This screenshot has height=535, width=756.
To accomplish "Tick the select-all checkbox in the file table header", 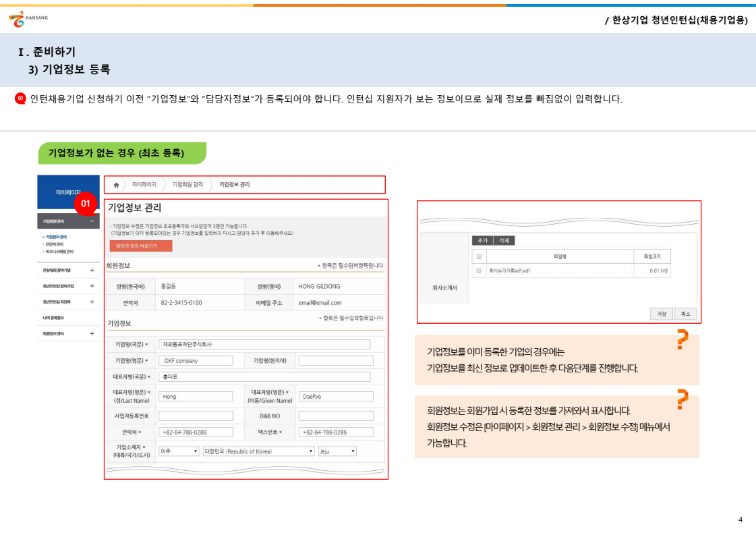I will pyautogui.click(x=479, y=256).
